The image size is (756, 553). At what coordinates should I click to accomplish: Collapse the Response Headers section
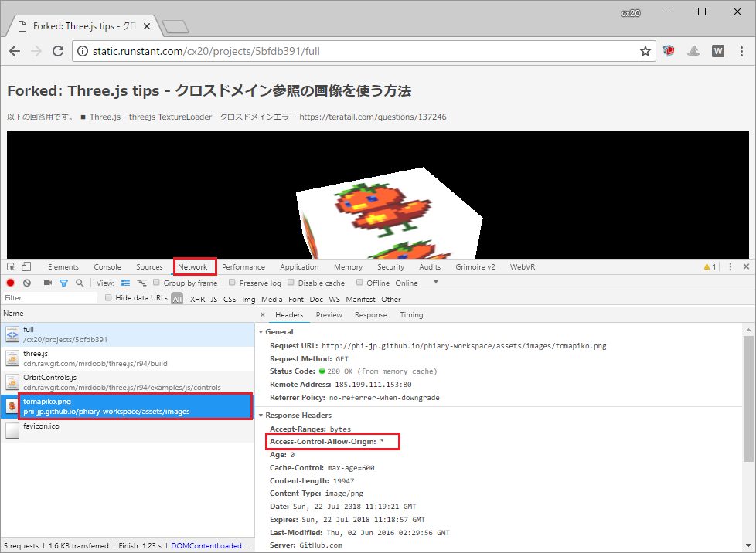click(262, 415)
